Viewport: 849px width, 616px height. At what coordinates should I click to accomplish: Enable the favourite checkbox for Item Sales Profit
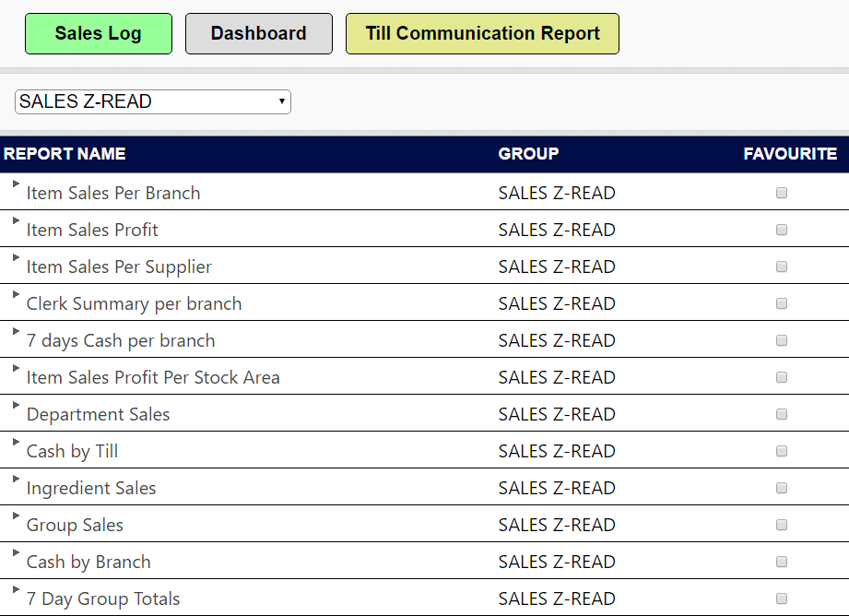coord(781,230)
